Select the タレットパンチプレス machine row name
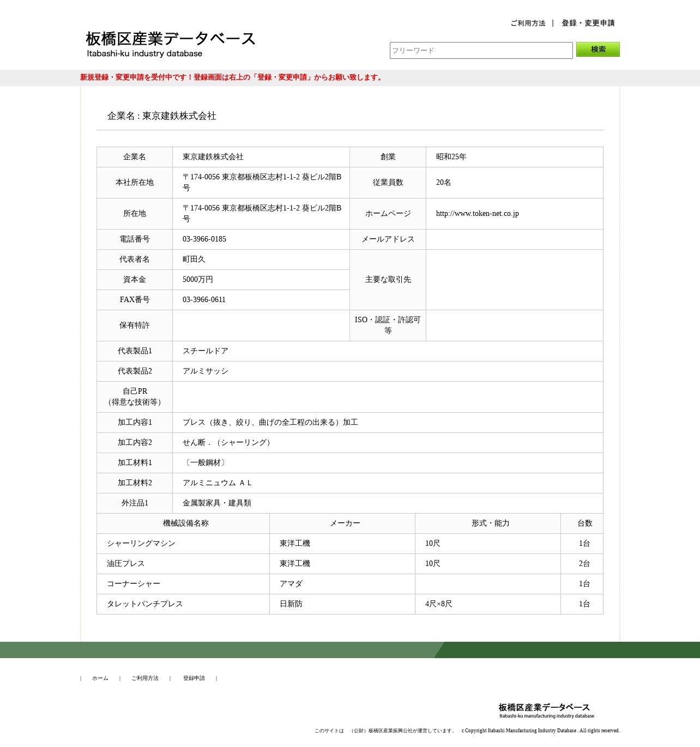The width and height of the screenshot is (700, 747). pyautogui.click(x=145, y=604)
